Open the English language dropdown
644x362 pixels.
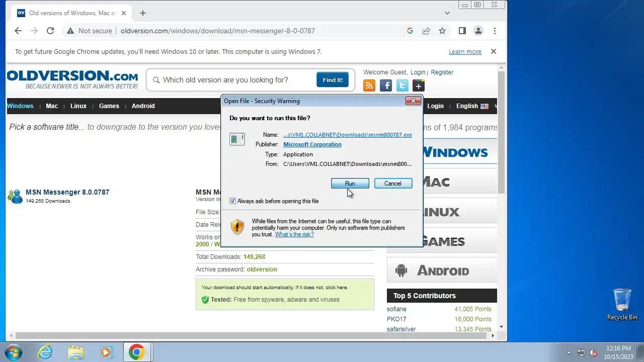[x=472, y=106]
